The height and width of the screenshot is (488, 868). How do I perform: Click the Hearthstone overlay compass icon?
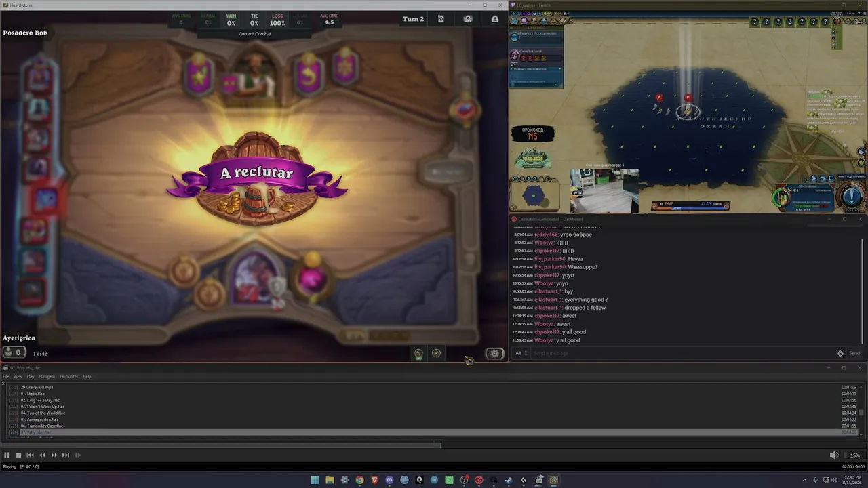coord(436,353)
